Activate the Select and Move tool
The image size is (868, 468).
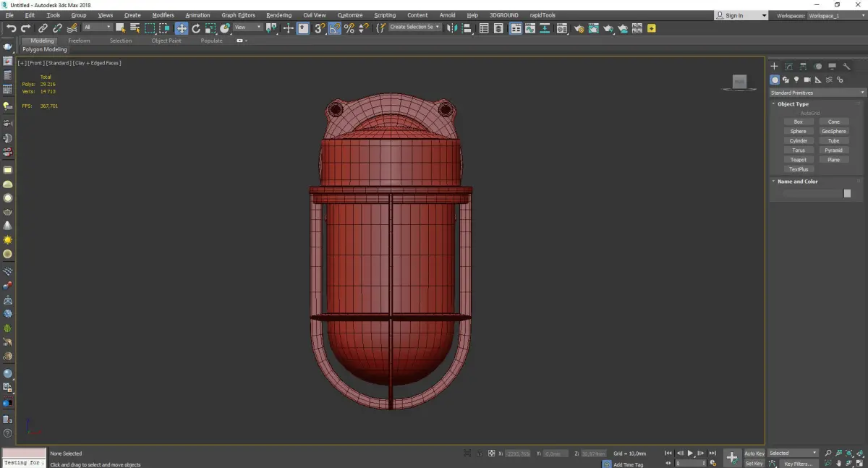coord(181,28)
